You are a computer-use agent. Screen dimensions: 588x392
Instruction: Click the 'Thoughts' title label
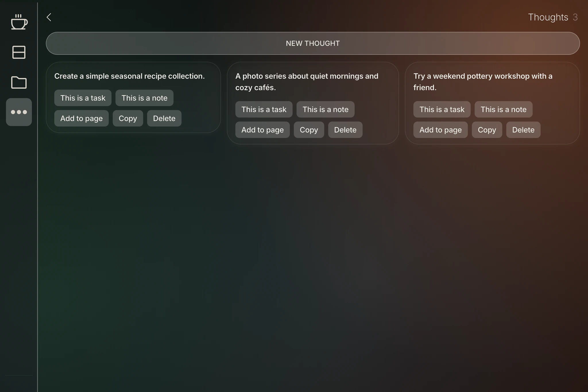click(548, 17)
